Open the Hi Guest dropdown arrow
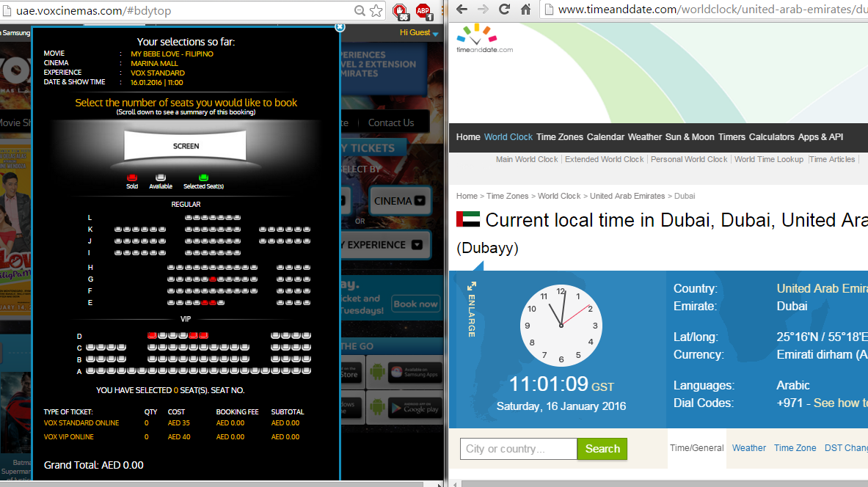 pos(436,34)
